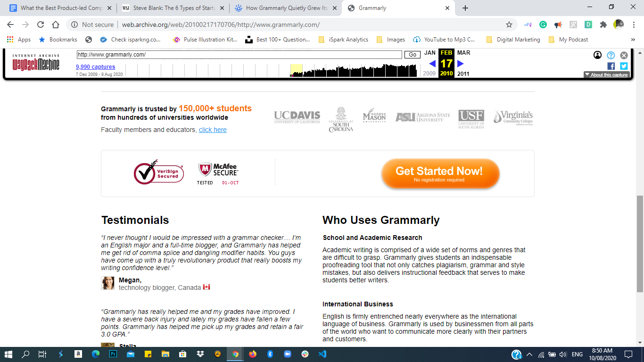Viewport: 644px width, 362px height.
Task: Show hidden system tray icons
Action: coord(529,354)
